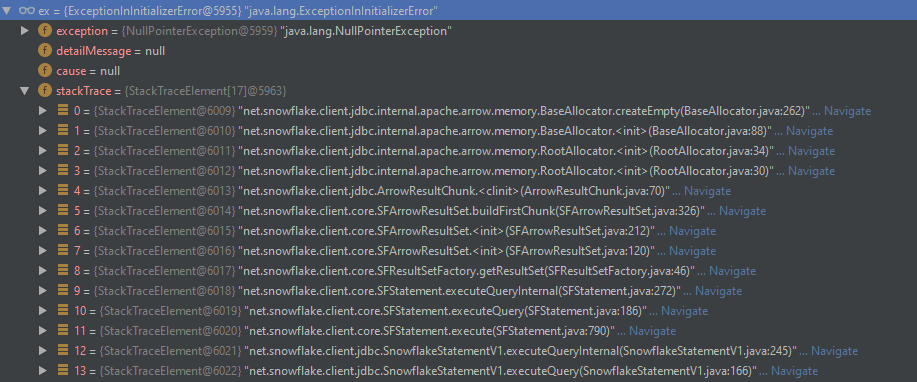Navigate to SFResultSetFactory.getResultSet line 46
The width and height of the screenshot is (917, 382).
tap(732, 270)
